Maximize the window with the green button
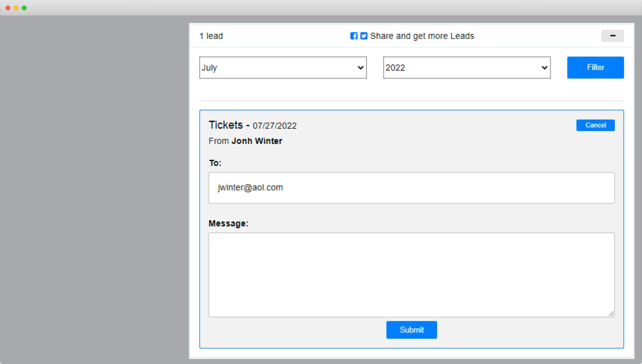Screen dimensions: 642x364 24,8
